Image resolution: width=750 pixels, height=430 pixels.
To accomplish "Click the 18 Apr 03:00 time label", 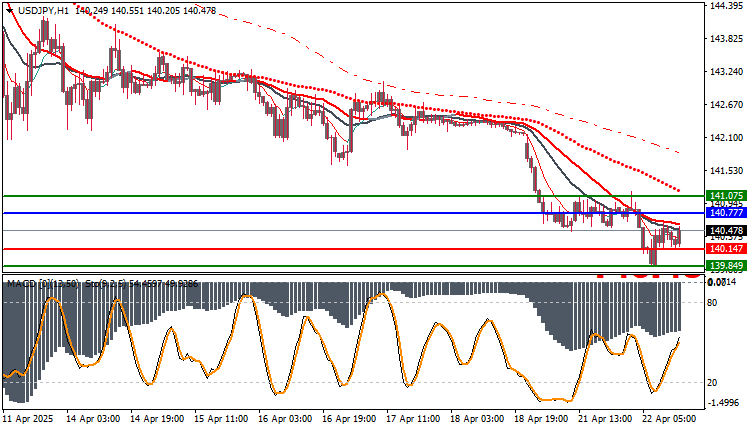I will tap(477, 419).
